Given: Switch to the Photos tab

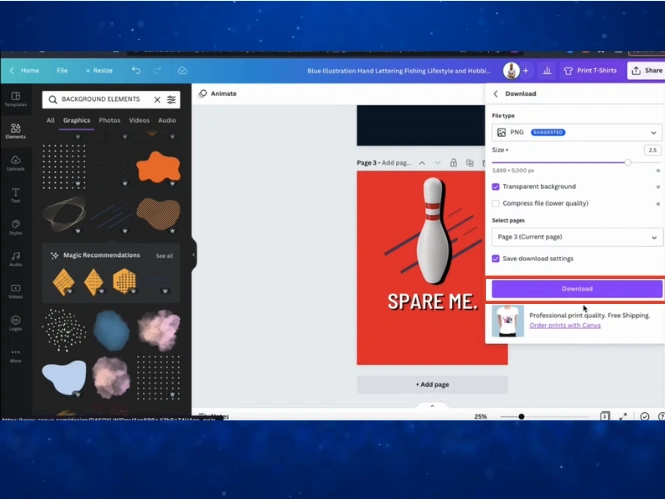Looking at the screenshot, I should [109, 120].
